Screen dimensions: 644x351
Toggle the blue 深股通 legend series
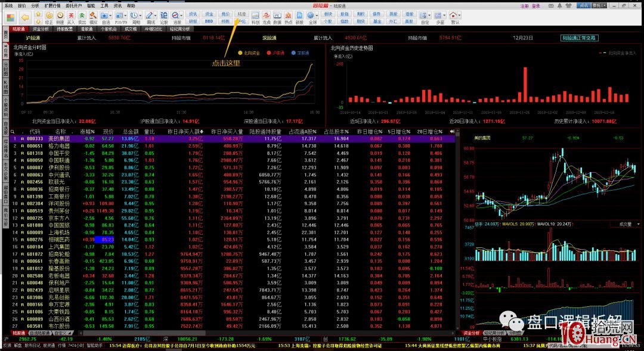pos(300,53)
